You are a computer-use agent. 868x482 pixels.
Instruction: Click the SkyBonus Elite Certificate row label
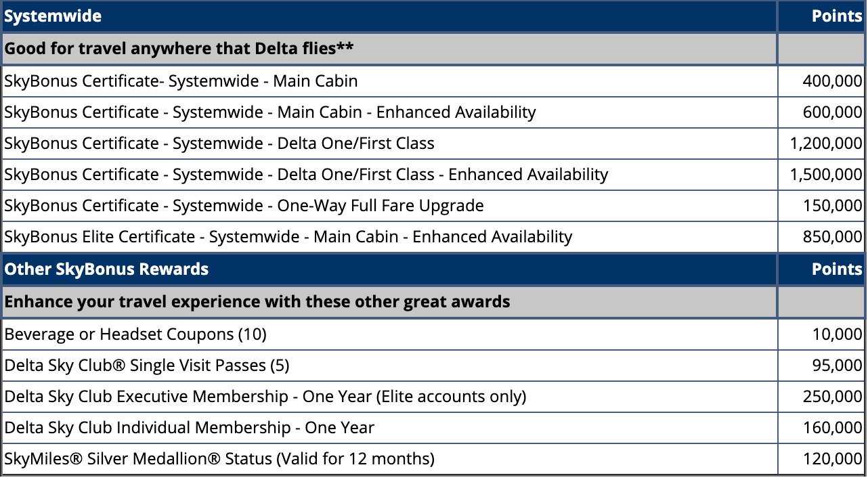click(288, 237)
